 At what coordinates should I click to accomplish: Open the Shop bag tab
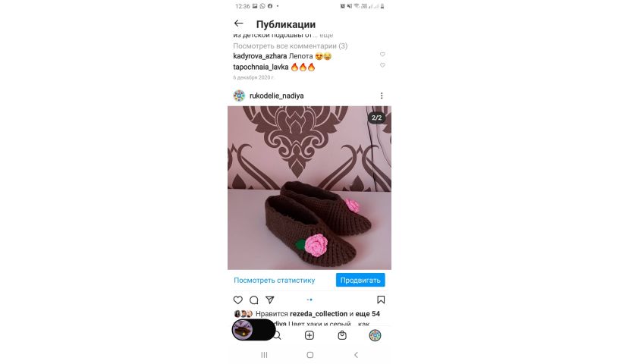342,335
